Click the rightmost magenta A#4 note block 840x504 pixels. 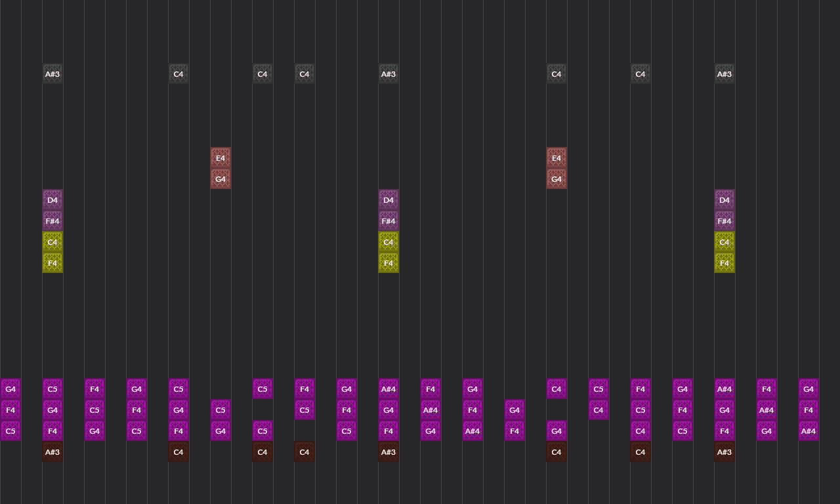(x=808, y=431)
